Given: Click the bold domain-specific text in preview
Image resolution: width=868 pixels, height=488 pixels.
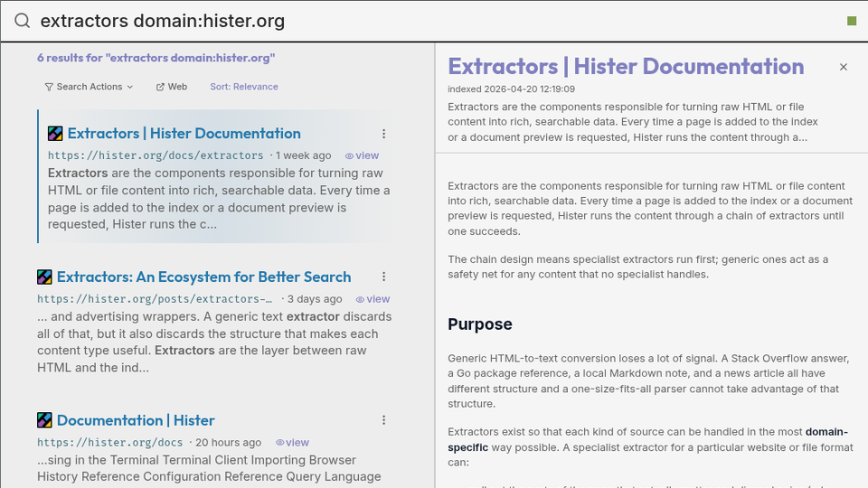Looking at the screenshot, I should [x=647, y=439].
